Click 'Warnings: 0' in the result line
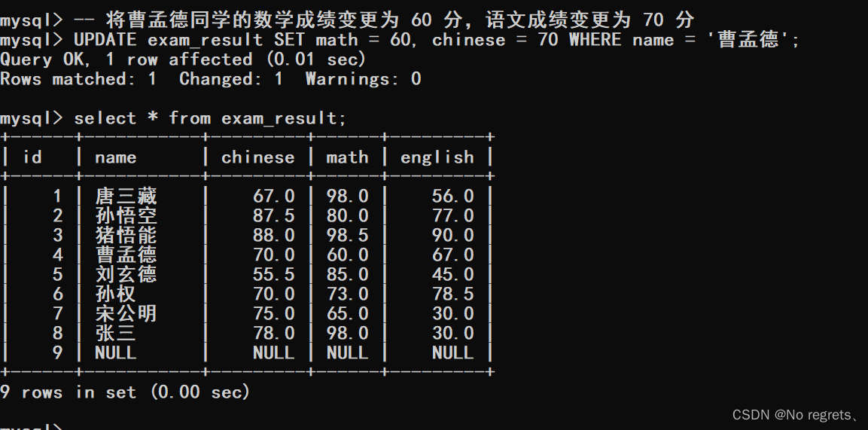This screenshot has width=868, height=430. click(x=363, y=79)
